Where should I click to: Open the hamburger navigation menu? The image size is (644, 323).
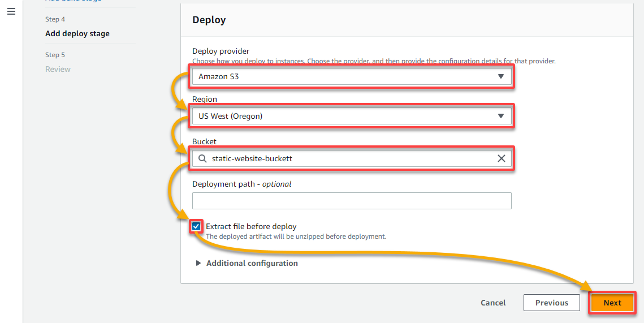pyautogui.click(x=11, y=11)
